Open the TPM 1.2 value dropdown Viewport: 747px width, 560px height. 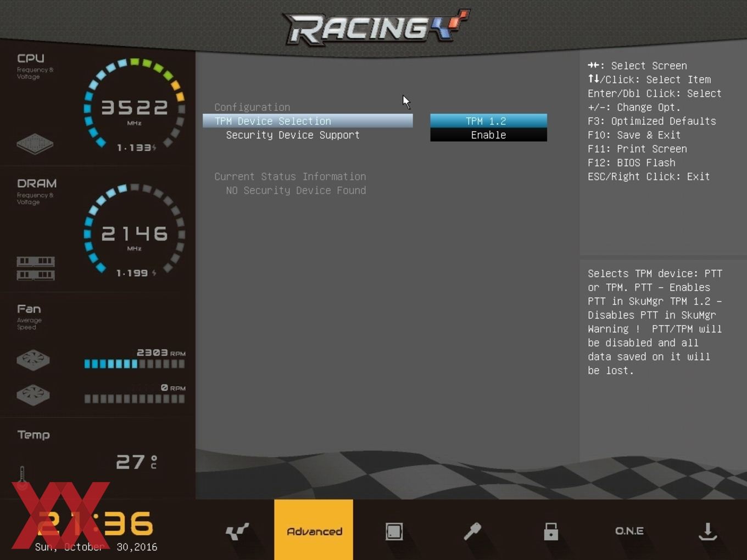point(488,121)
